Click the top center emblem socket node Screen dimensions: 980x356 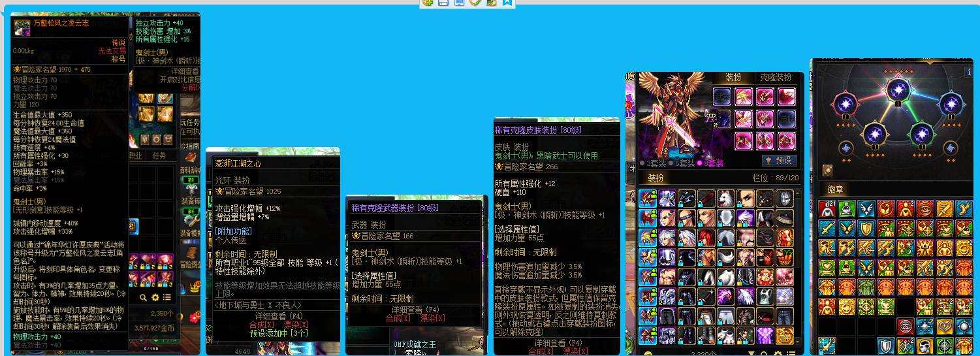[x=898, y=89]
